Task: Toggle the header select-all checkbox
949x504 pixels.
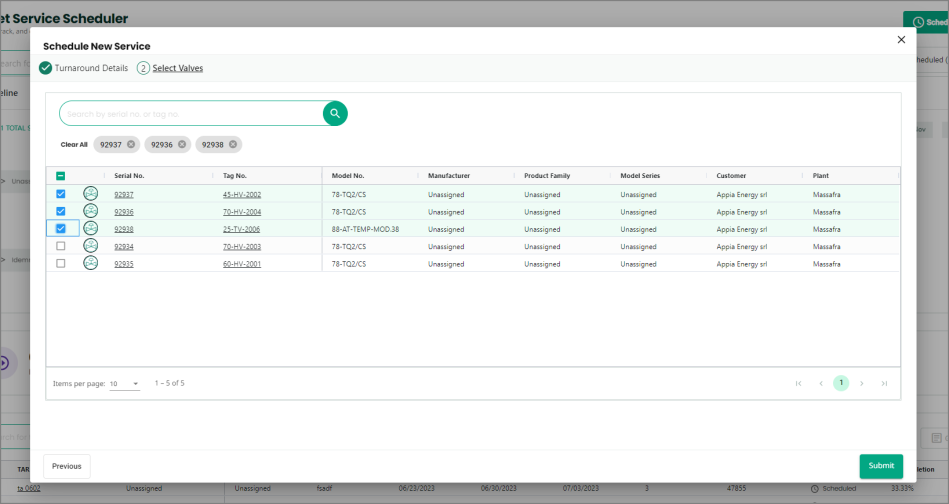Action: point(61,176)
